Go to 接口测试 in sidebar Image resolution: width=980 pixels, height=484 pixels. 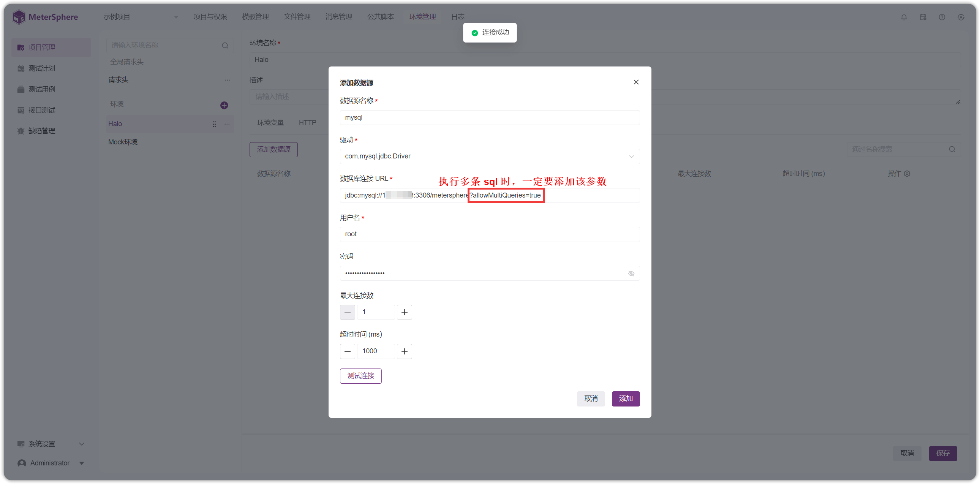click(x=51, y=110)
